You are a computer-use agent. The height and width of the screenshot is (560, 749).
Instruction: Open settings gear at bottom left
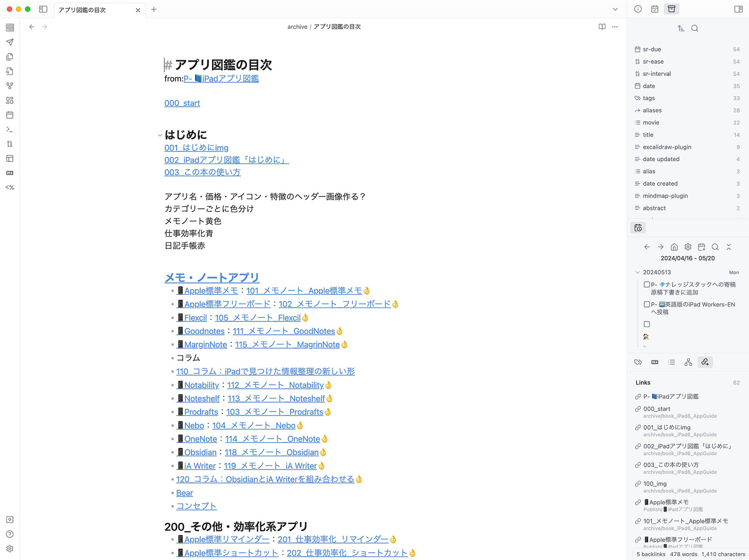point(10,549)
